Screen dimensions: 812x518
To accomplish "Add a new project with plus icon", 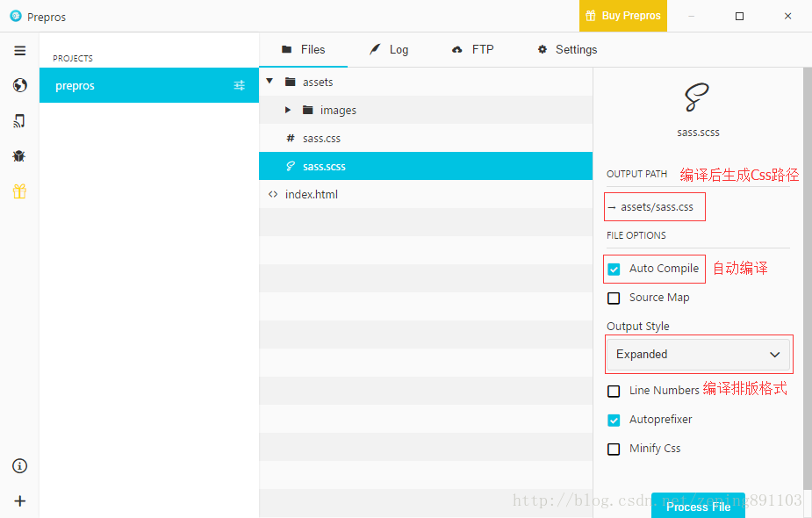I will (x=19, y=501).
